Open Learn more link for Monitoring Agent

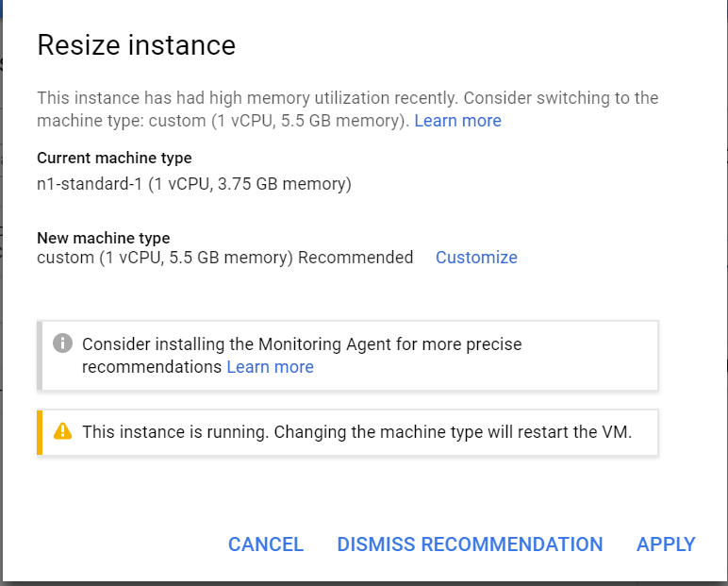coord(270,367)
